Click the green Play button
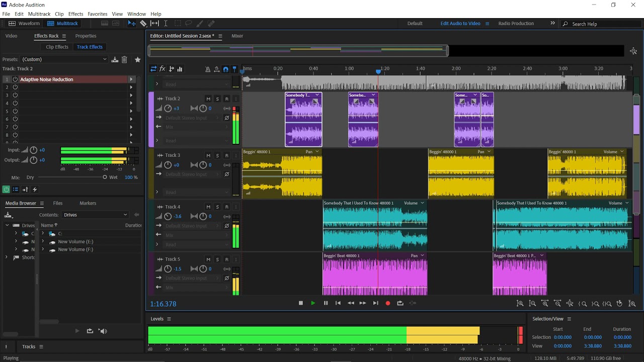Image resolution: width=644 pixels, height=362 pixels. tap(313, 303)
